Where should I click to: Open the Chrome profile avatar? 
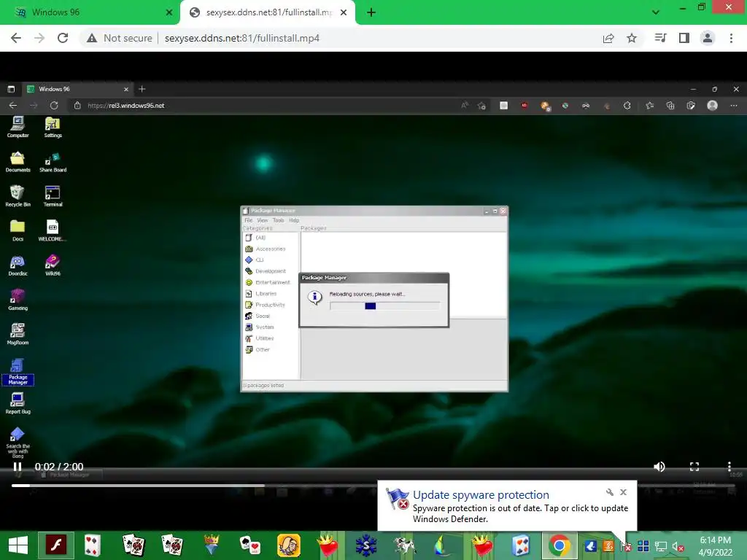708,38
